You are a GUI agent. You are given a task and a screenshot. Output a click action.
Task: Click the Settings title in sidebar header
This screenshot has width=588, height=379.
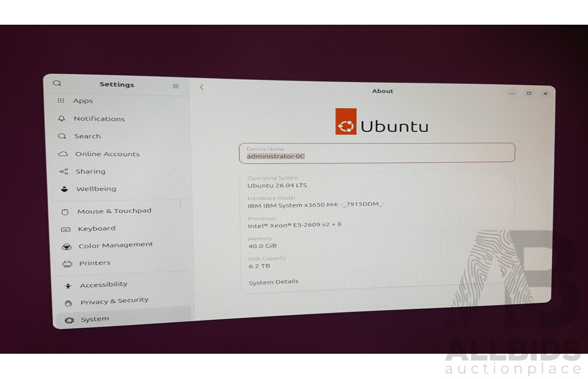117,84
